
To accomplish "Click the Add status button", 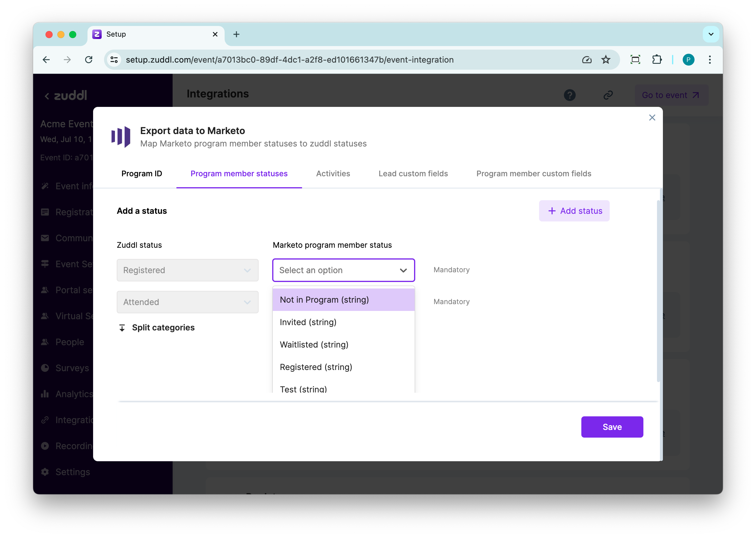I will click(x=574, y=211).
